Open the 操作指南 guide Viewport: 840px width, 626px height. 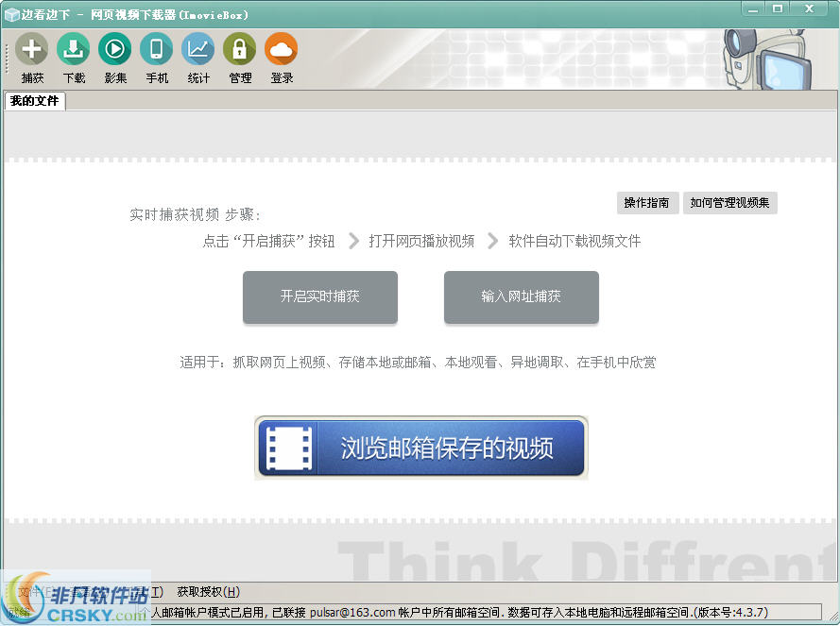647,202
